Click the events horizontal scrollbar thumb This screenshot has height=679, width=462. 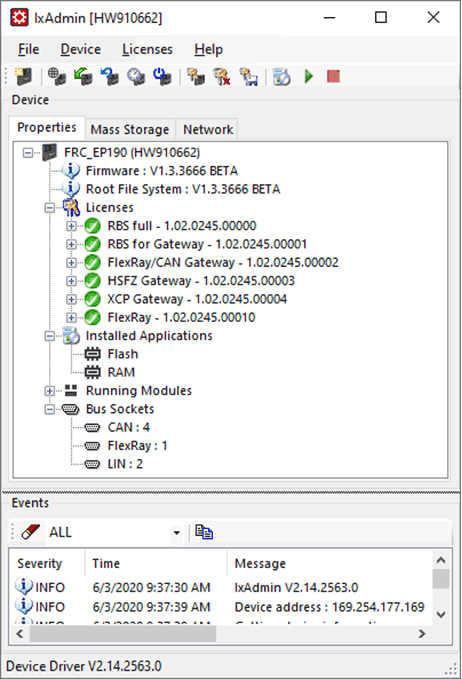coord(123,634)
